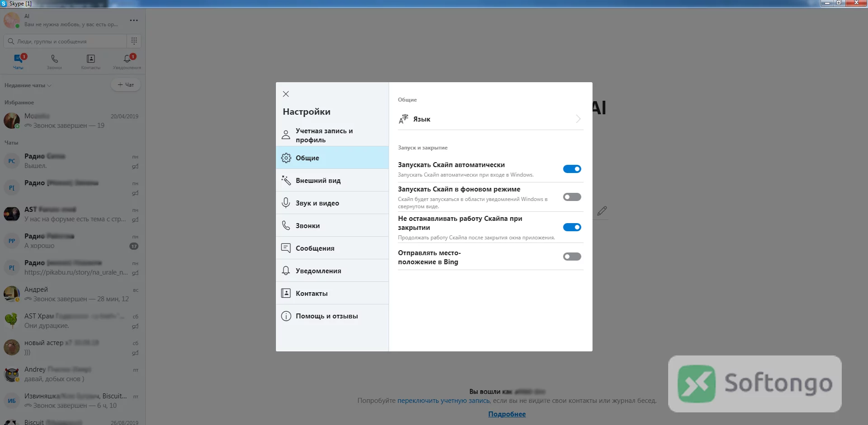This screenshot has width=868, height=425.
Task: Open the Account and profile settings section
Action: click(332, 135)
